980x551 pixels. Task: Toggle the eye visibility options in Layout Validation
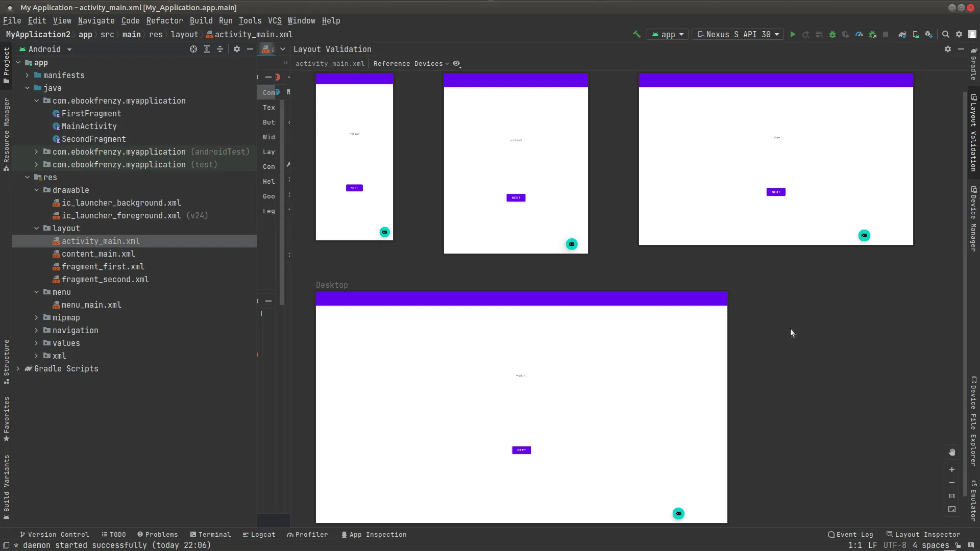pos(457,64)
